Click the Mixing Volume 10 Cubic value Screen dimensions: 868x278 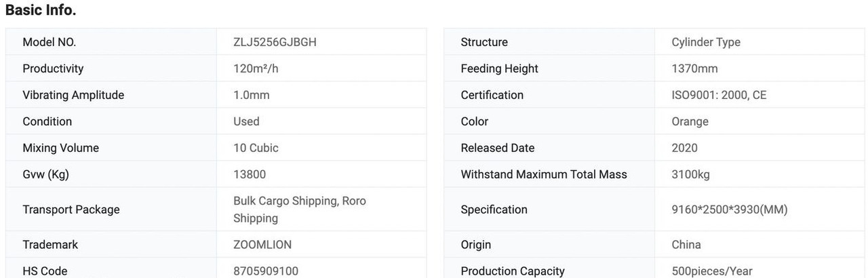click(x=256, y=148)
